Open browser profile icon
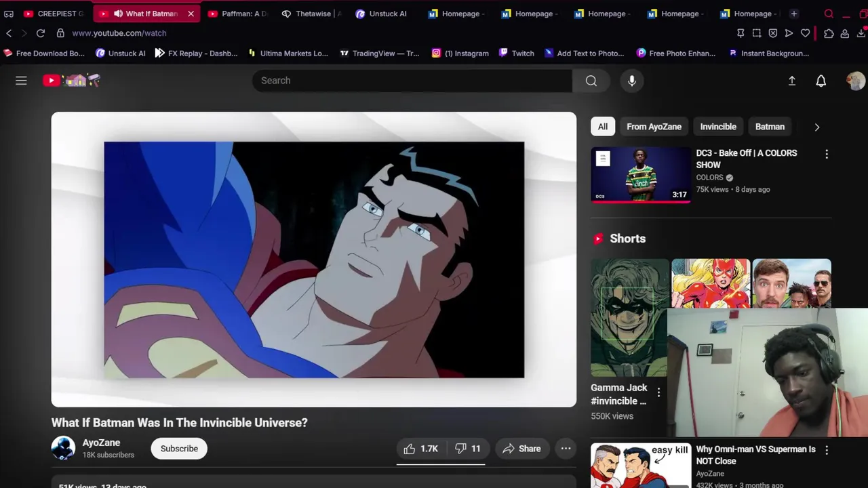This screenshot has width=868, height=488. [x=845, y=33]
